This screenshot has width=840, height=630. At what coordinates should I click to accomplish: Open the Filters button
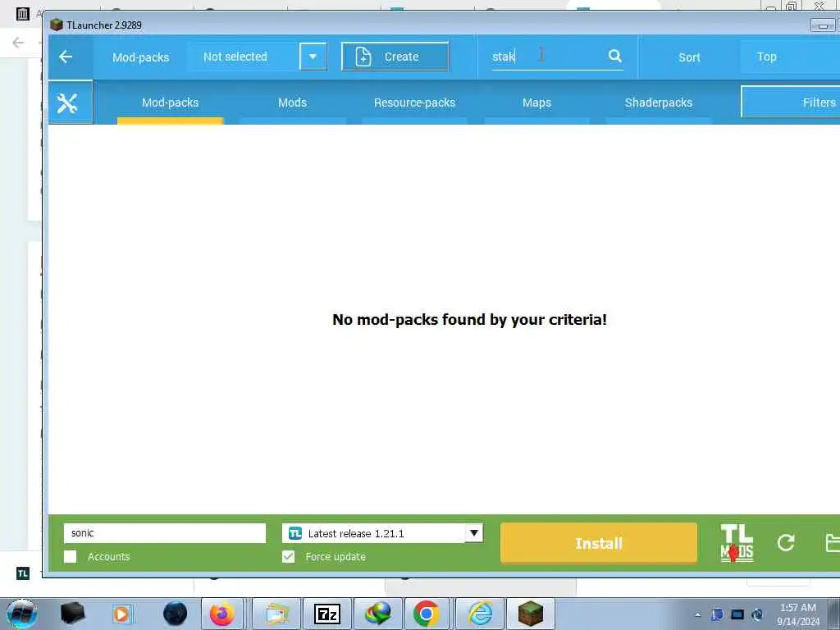click(791, 102)
